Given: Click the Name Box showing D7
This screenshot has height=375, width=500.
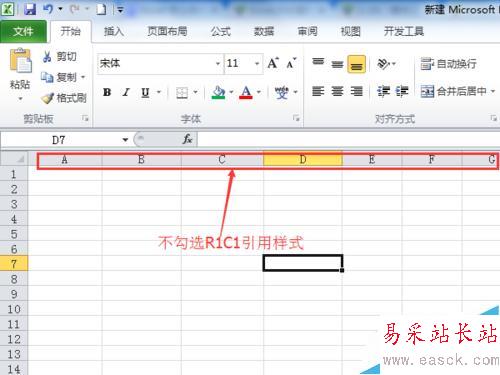Looking at the screenshot, I should coord(60,140).
